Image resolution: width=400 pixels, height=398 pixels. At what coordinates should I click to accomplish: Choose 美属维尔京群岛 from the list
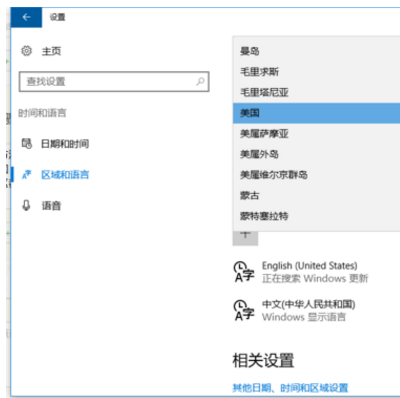(x=316, y=175)
